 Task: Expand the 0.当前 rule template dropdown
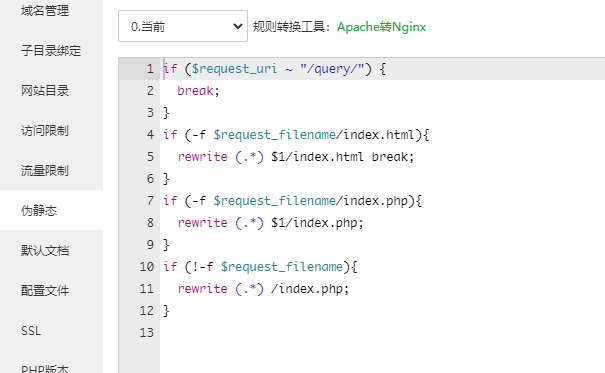[x=183, y=26]
